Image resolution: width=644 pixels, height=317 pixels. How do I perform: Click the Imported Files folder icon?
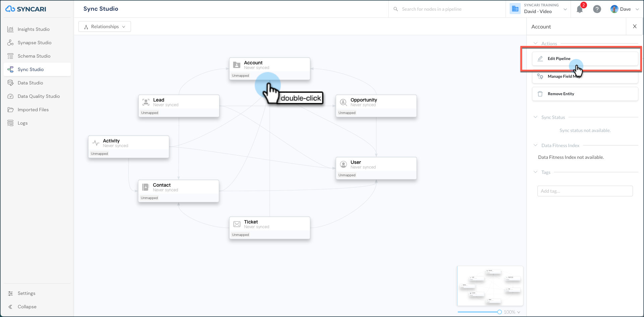(10, 110)
